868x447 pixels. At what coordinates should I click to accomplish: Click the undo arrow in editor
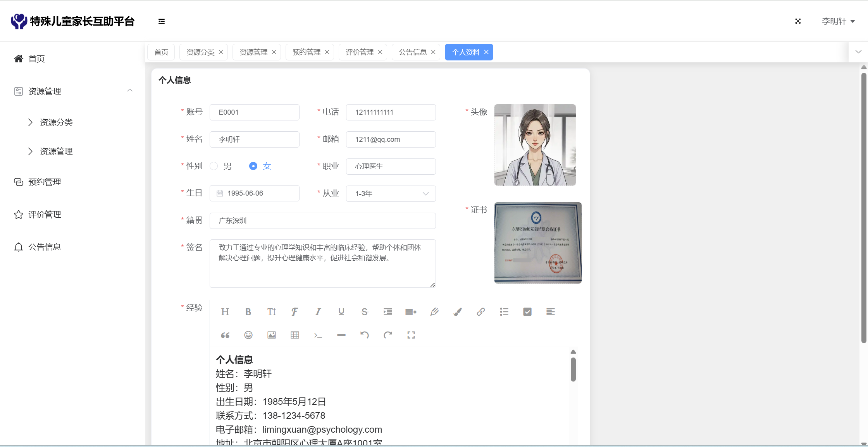pos(364,335)
